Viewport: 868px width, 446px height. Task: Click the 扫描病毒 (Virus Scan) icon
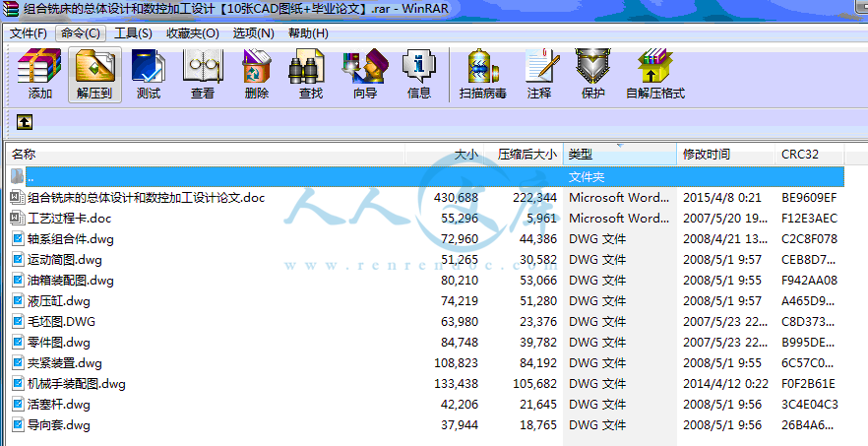pos(482,67)
